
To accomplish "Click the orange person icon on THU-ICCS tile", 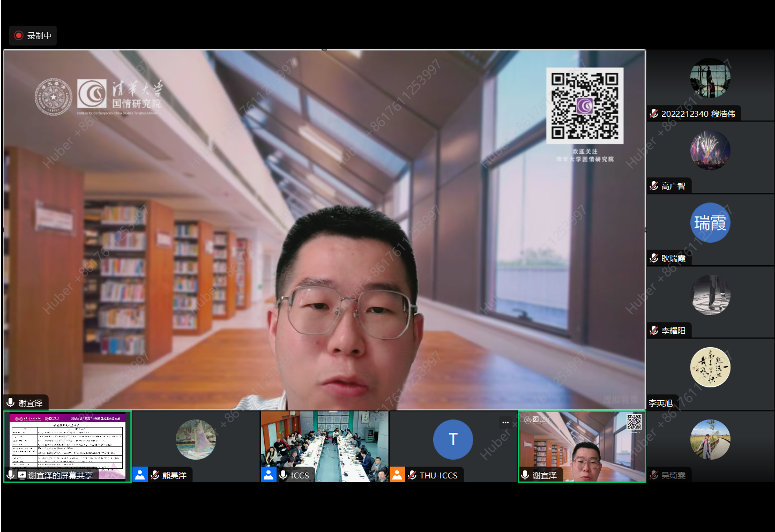I will point(397,475).
